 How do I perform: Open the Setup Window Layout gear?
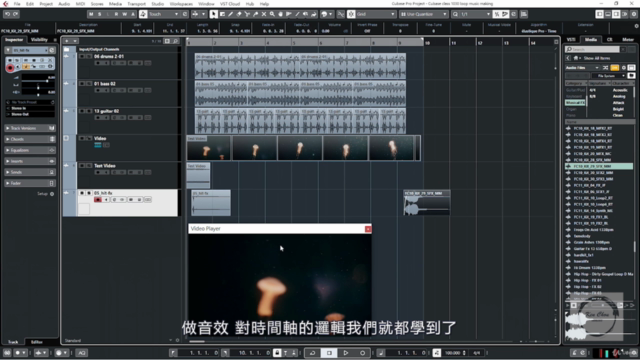[634, 14]
